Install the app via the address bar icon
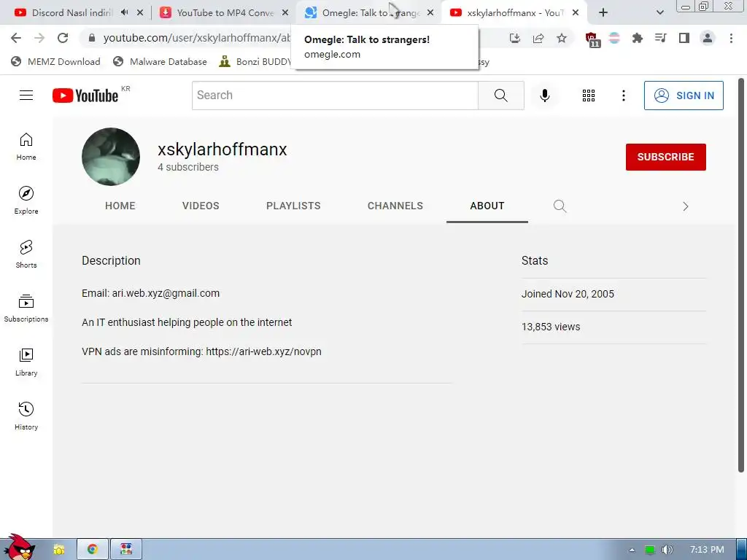The image size is (747, 560). pyautogui.click(x=515, y=38)
